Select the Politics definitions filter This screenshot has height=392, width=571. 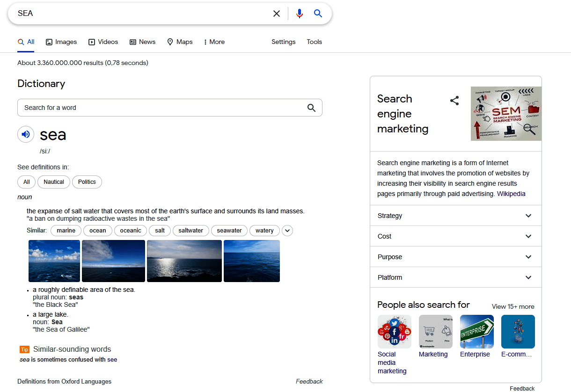click(x=87, y=182)
